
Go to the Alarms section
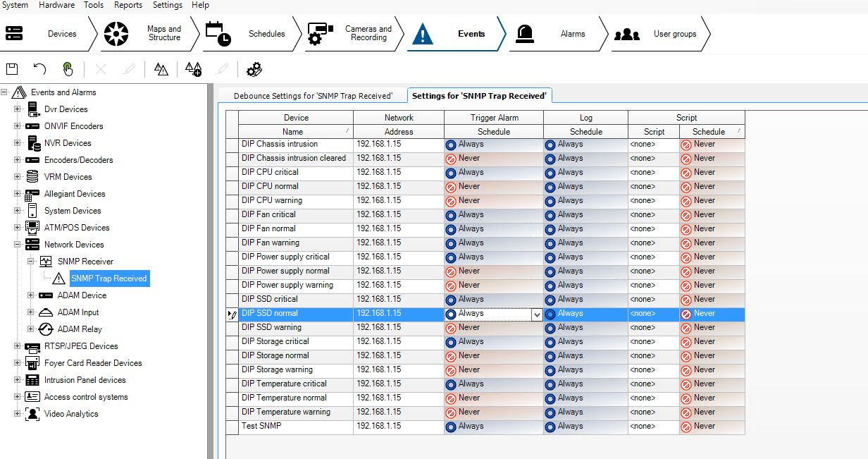[557, 34]
